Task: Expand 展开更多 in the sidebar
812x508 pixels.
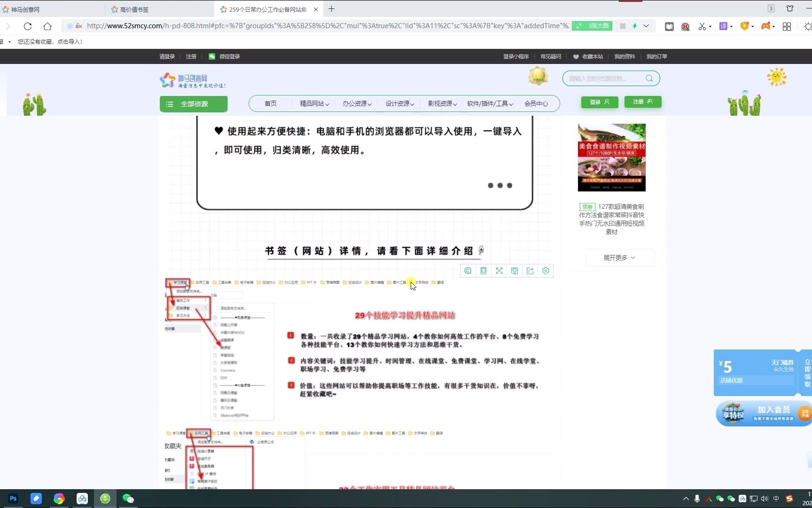Action: point(619,257)
